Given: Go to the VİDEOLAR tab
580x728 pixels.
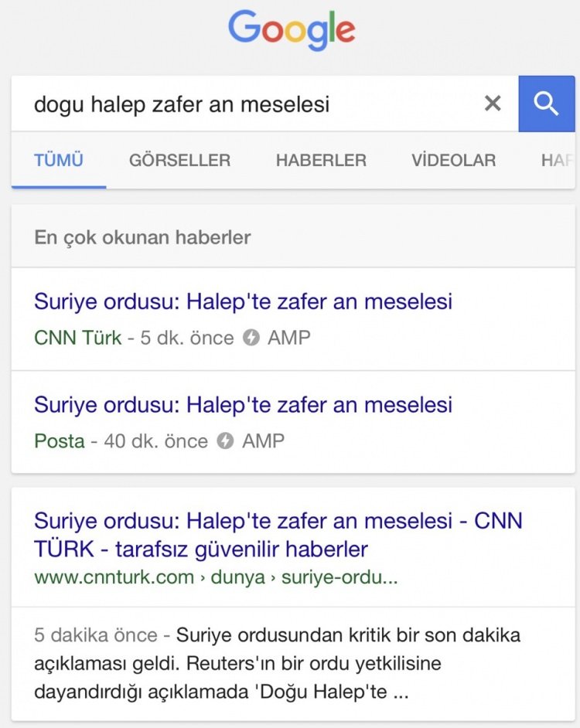Looking at the screenshot, I should (x=453, y=161).
